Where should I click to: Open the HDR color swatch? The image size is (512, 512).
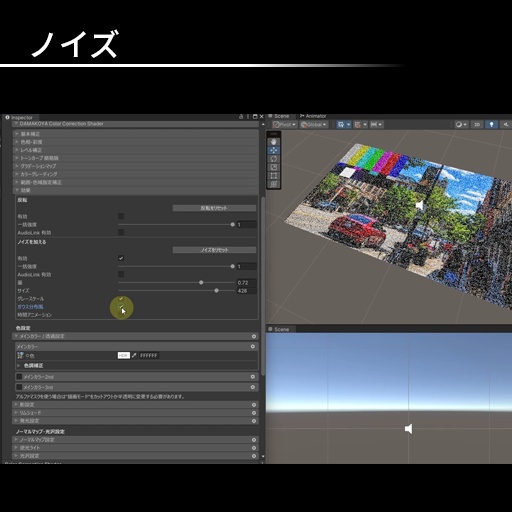click(124, 356)
